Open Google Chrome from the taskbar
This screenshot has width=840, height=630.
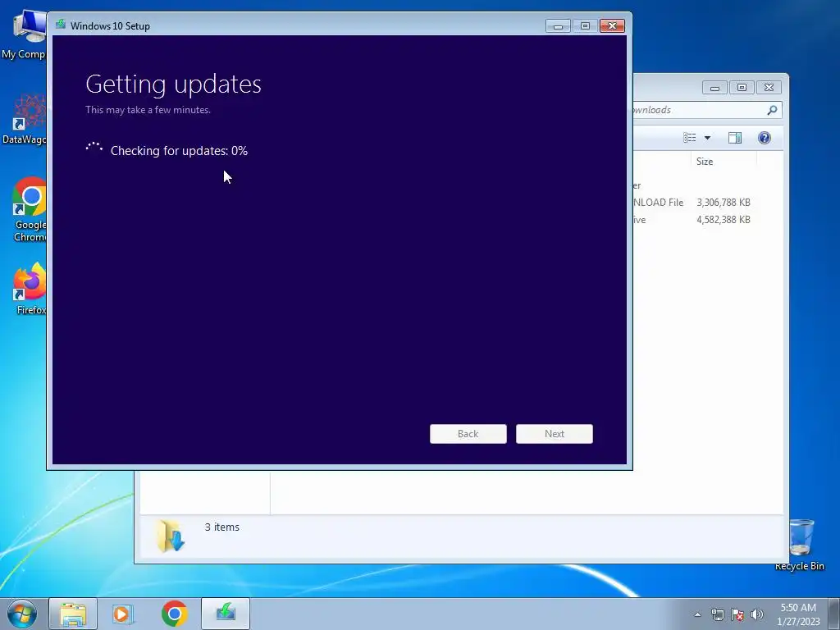tap(174, 614)
